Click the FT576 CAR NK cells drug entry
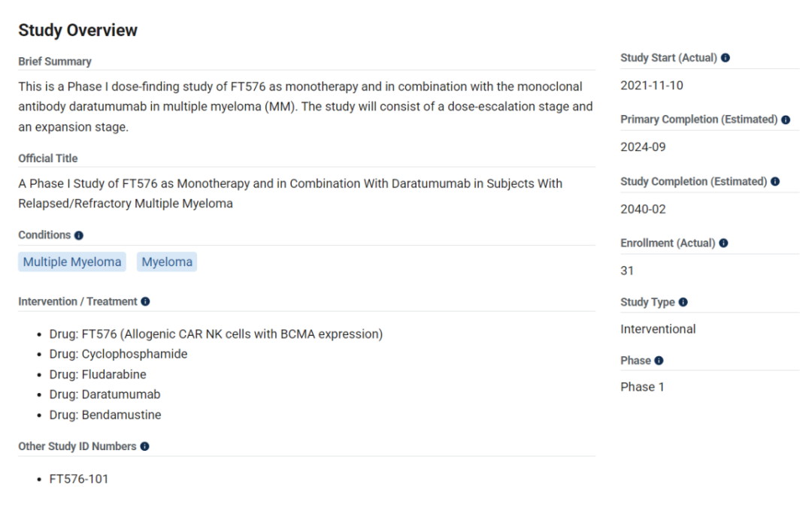This screenshot has width=812, height=508. (216, 334)
